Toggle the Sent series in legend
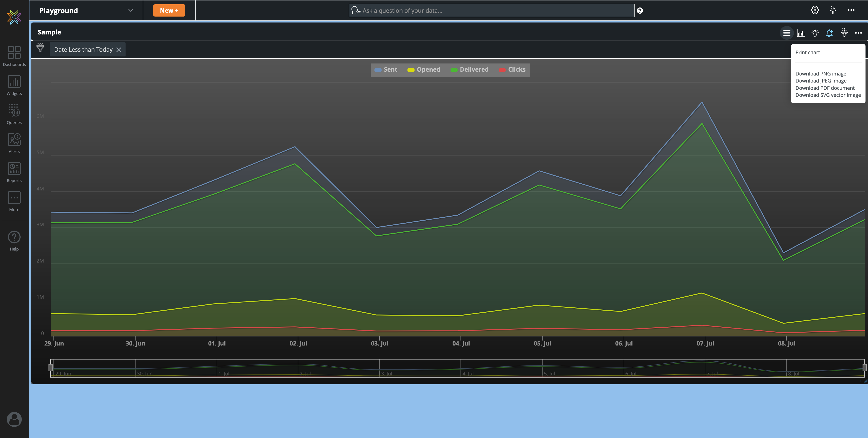The height and width of the screenshot is (438, 868). 386,70
